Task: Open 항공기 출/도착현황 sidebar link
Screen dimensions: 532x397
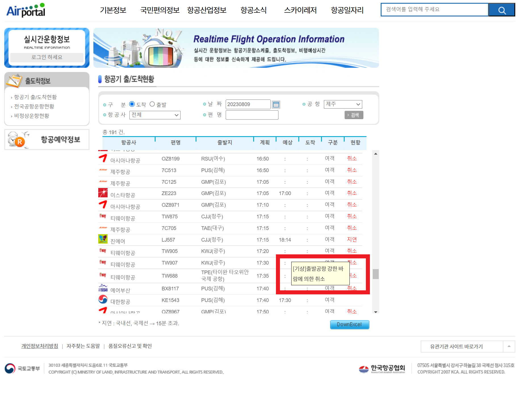Action: pyautogui.click(x=35, y=97)
